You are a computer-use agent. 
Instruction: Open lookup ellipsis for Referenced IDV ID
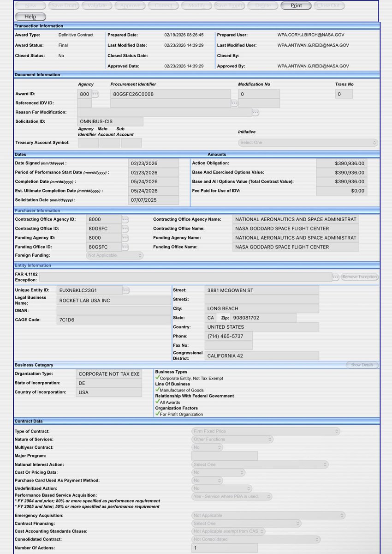point(234,103)
